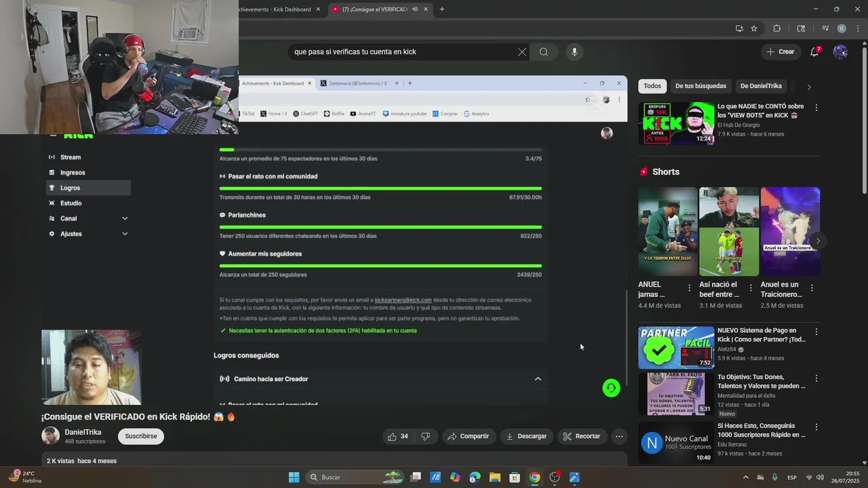868x488 pixels.
Task: Start voice search with the microphone icon
Action: (x=574, y=52)
